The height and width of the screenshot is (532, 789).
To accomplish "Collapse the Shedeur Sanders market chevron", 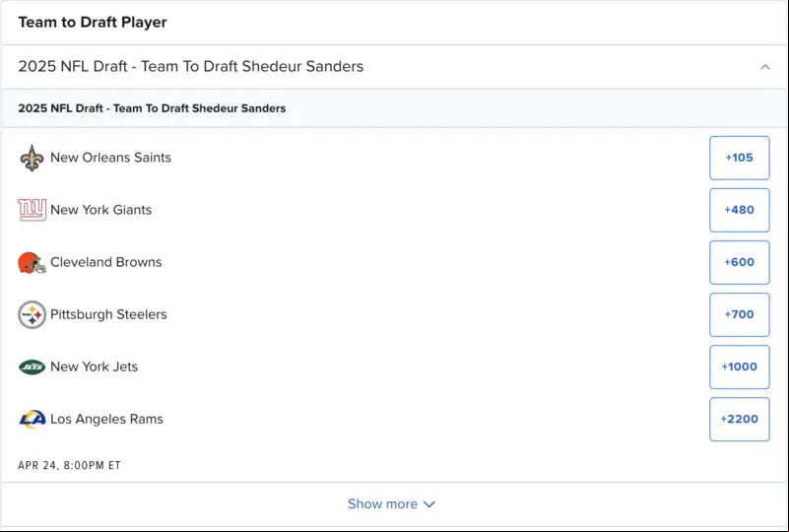I will coord(764,66).
